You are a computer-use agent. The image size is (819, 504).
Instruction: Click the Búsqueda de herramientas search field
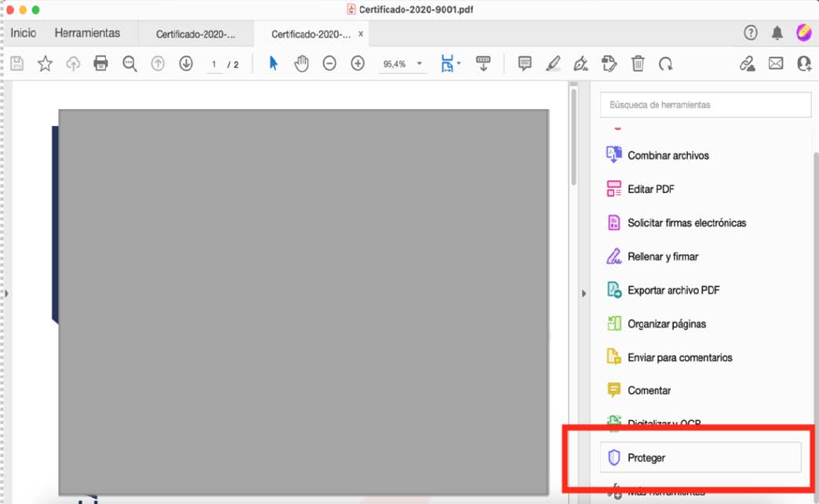[x=704, y=104]
